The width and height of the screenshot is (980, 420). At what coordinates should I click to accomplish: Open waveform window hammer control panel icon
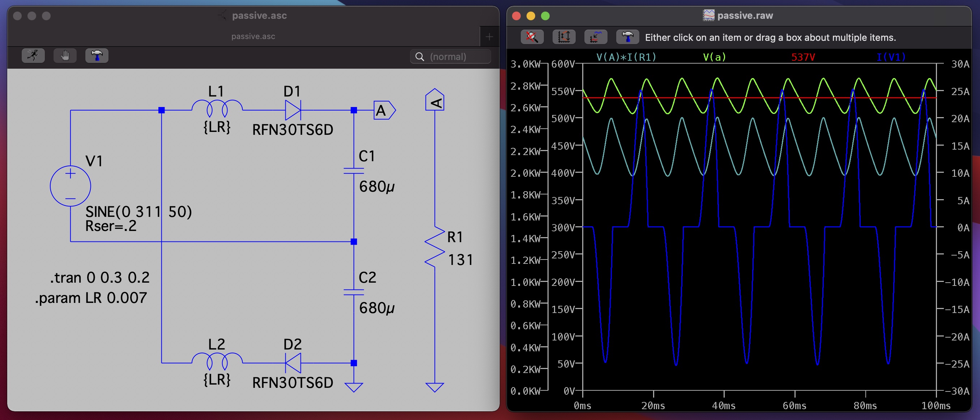(627, 37)
